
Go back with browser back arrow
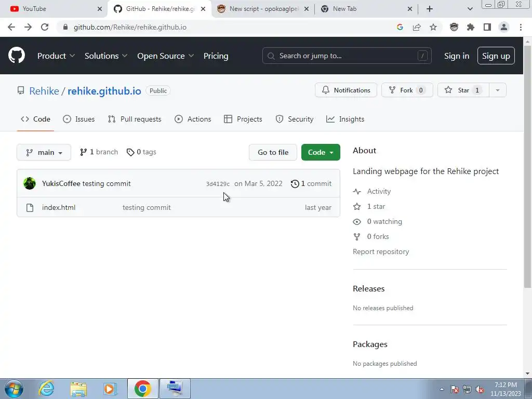point(11,27)
